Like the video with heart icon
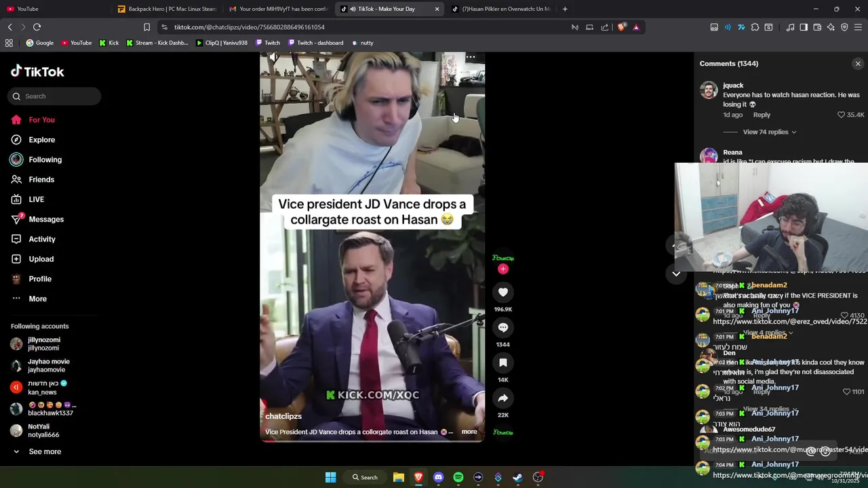The width and height of the screenshot is (868, 488). pyautogui.click(x=502, y=292)
